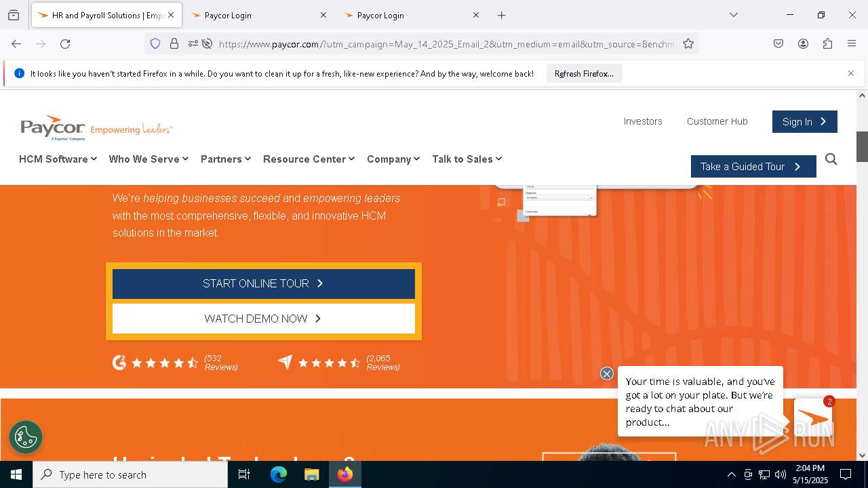
Task: Close the HR and Payroll Solutions tab
Action: click(x=171, y=15)
